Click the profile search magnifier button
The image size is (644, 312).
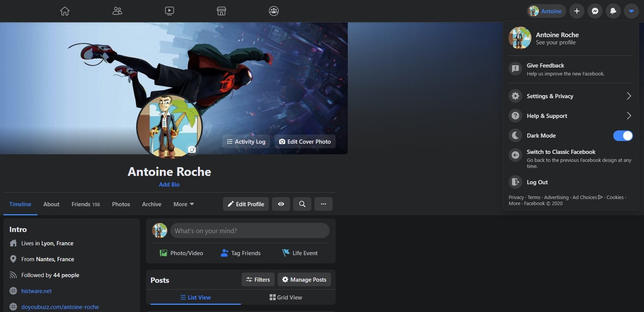tap(302, 204)
